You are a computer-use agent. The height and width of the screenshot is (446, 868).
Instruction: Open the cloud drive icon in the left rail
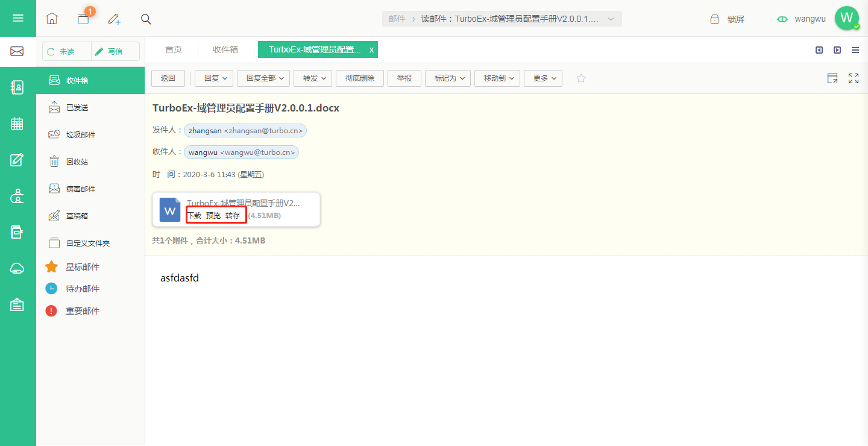17,269
